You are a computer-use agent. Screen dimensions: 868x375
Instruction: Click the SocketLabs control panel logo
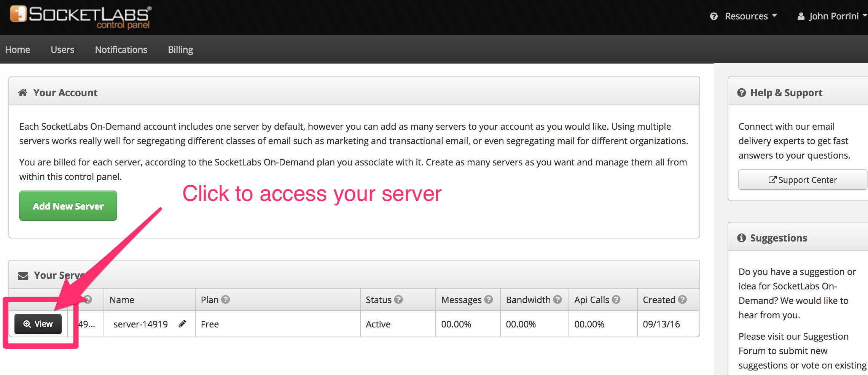pos(81,17)
